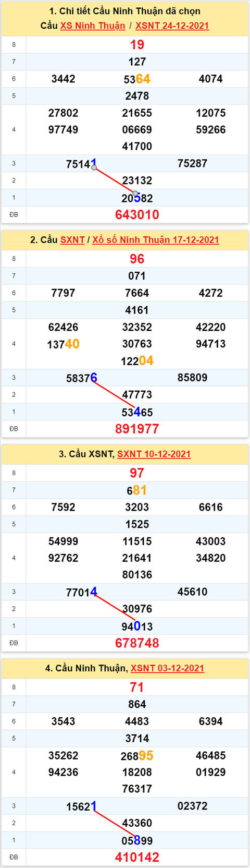Select the number 42220
The width and height of the screenshot is (250, 868).
point(211,328)
